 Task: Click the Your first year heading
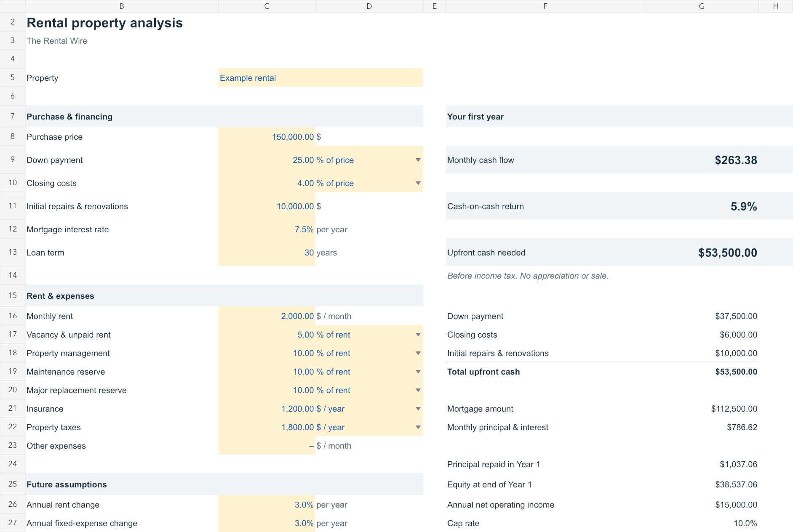pos(475,117)
